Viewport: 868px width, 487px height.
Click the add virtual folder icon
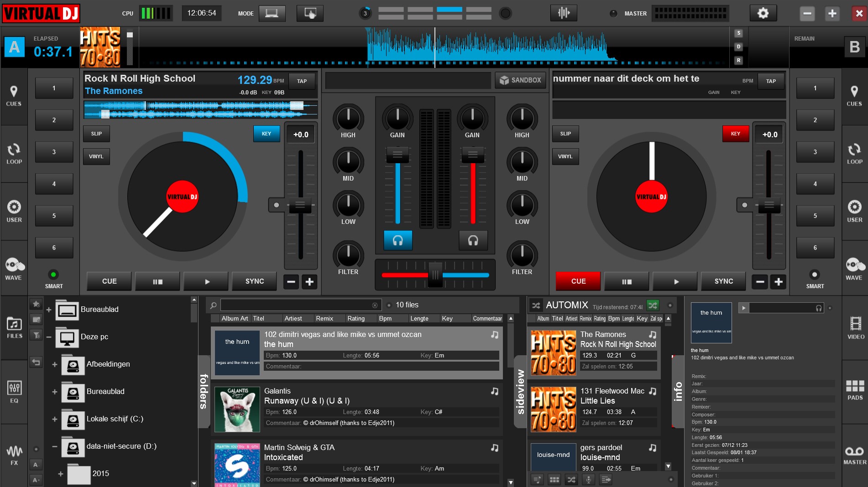36,320
